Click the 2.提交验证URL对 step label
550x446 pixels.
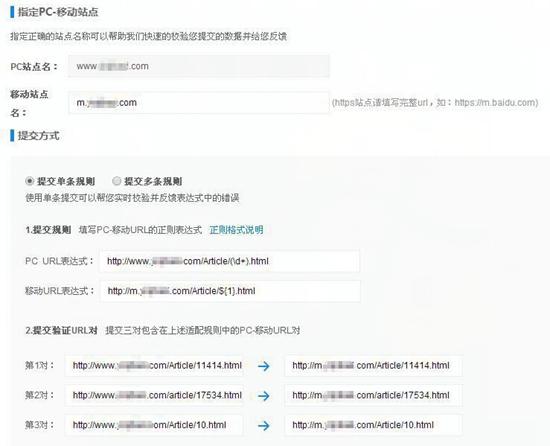point(61,330)
